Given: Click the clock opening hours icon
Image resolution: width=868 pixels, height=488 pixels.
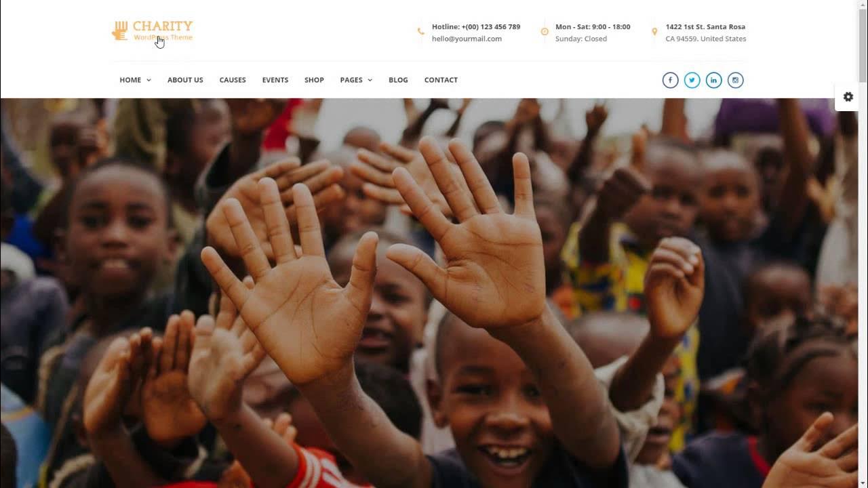Looking at the screenshot, I should (544, 32).
